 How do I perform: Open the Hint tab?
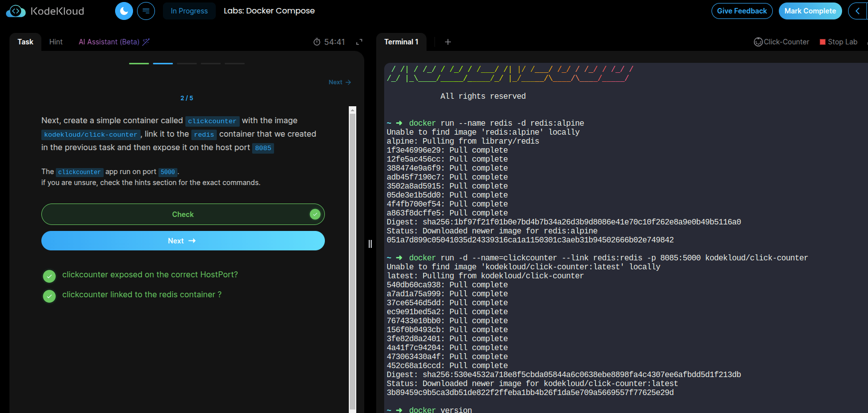(x=56, y=42)
